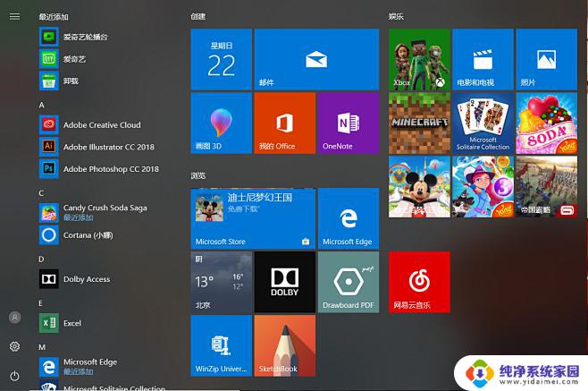
Task: Click the 娱乐 tile group title
Action: (x=396, y=16)
